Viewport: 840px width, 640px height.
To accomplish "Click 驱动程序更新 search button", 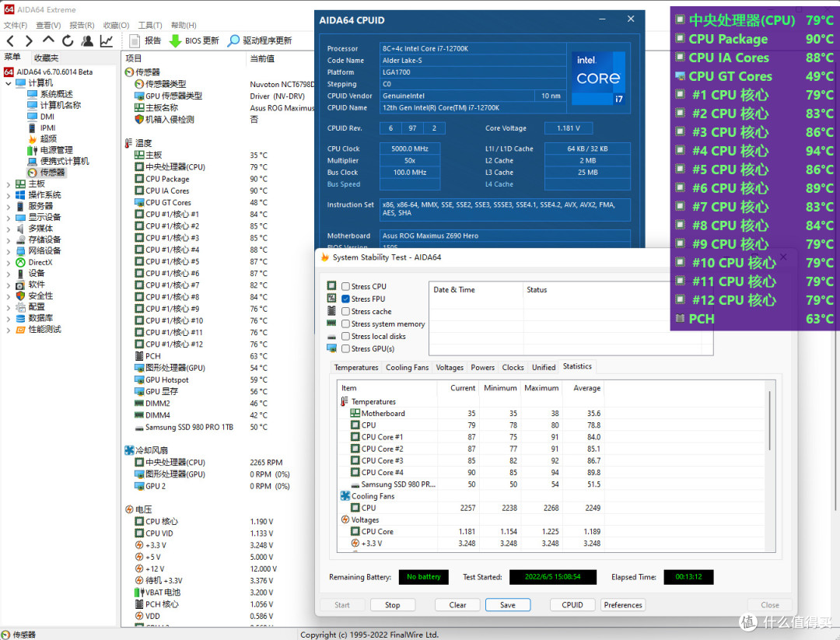I will pyautogui.click(x=260, y=40).
